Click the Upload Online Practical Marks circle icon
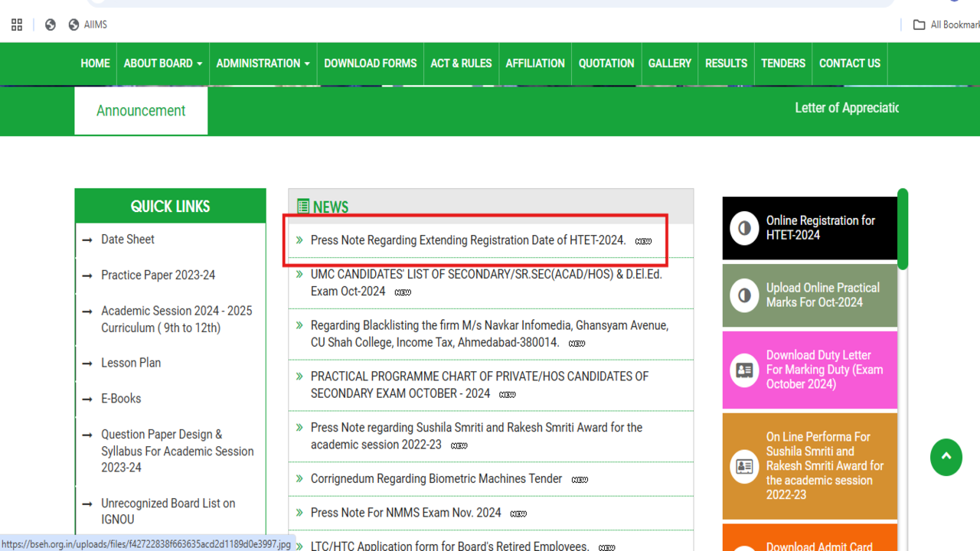 click(743, 295)
